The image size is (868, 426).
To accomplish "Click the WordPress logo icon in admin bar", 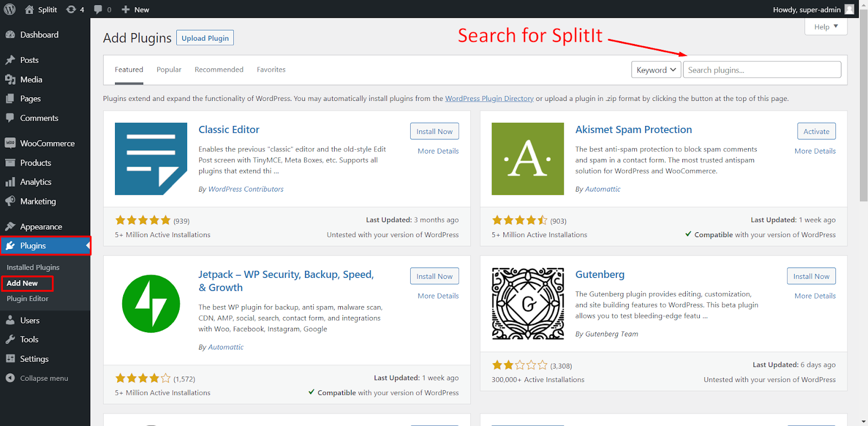I will click(10, 9).
